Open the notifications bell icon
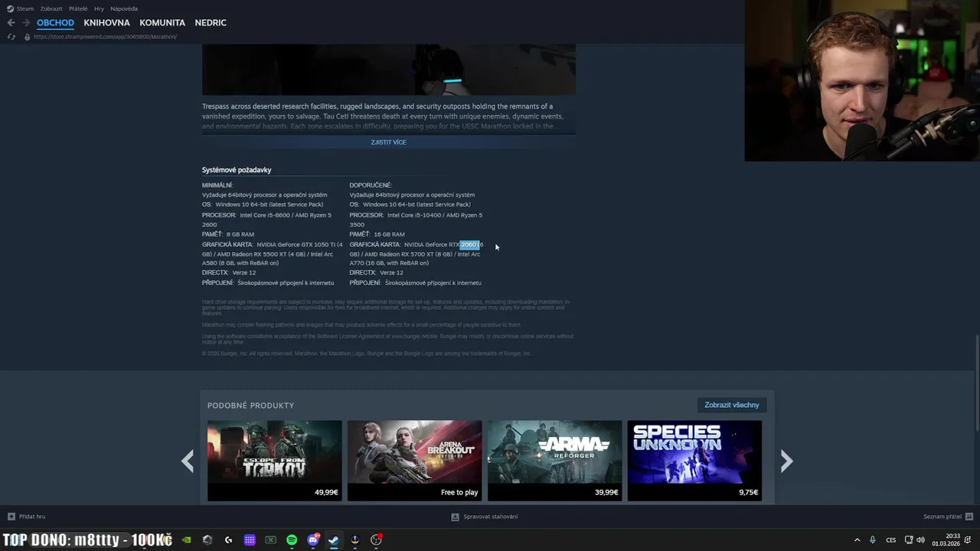This screenshot has width=980, height=551. pos(967,540)
